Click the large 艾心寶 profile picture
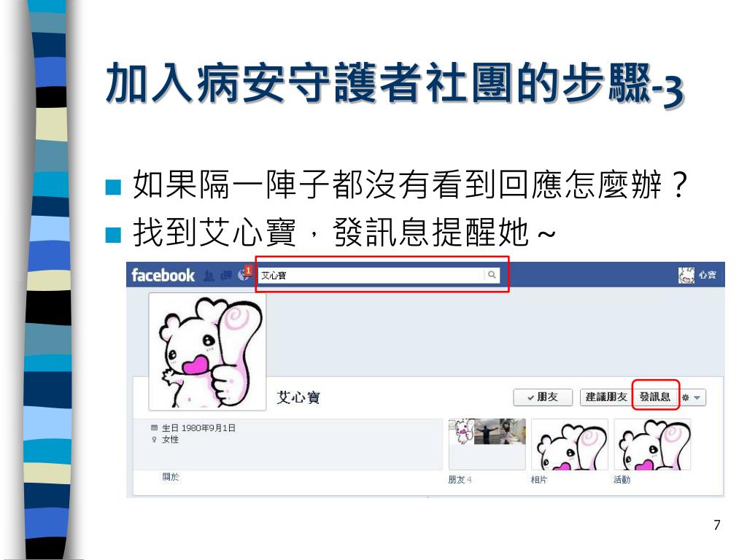 (x=208, y=351)
